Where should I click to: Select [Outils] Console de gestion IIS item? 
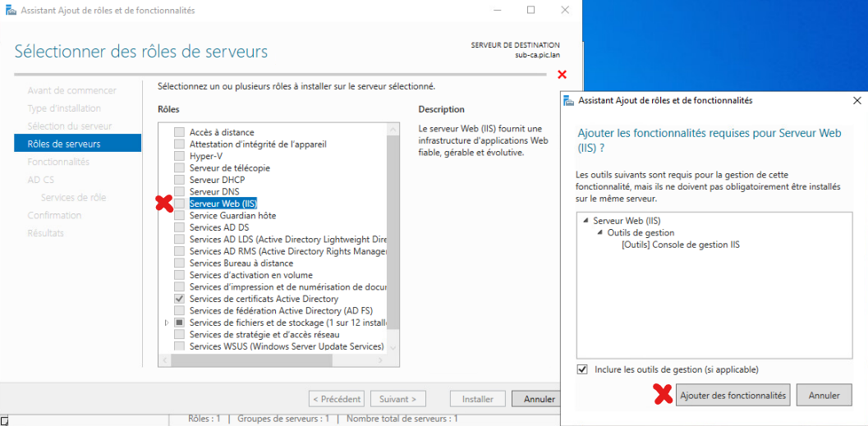tap(681, 244)
